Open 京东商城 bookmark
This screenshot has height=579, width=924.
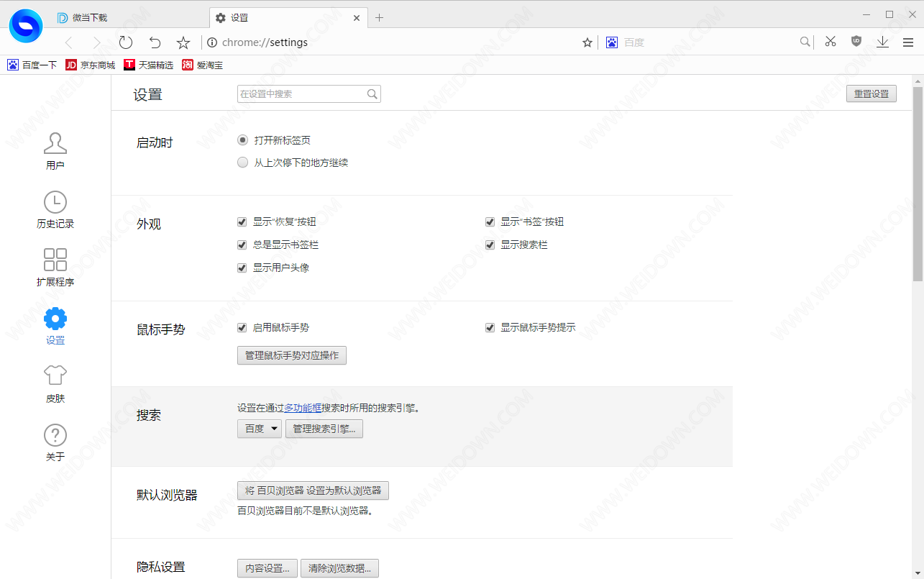click(91, 65)
